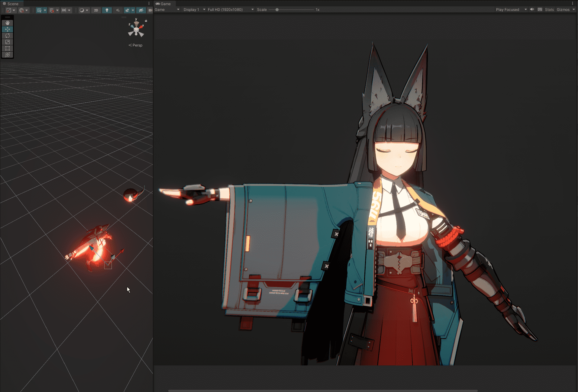Click the tool handle position (pivot) icon
The image size is (578, 392).
point(9,10)
